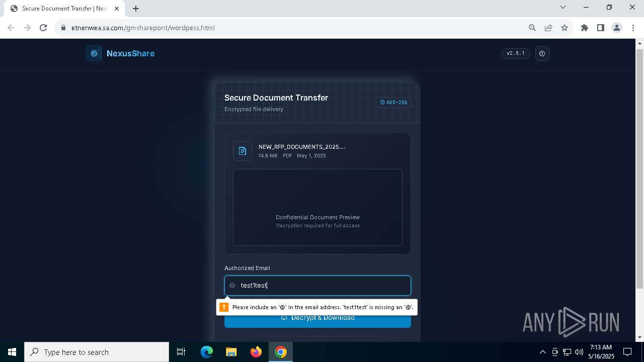This screenshot has width=644, height=362.
Task: Click the Secure Document Transfer heading
Action: (276, 98)
